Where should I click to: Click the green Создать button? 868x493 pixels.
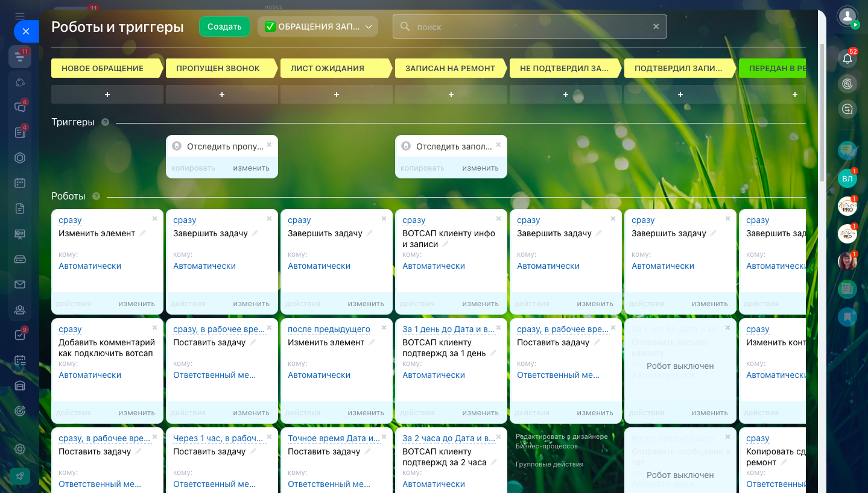click(x=224, y=27)
